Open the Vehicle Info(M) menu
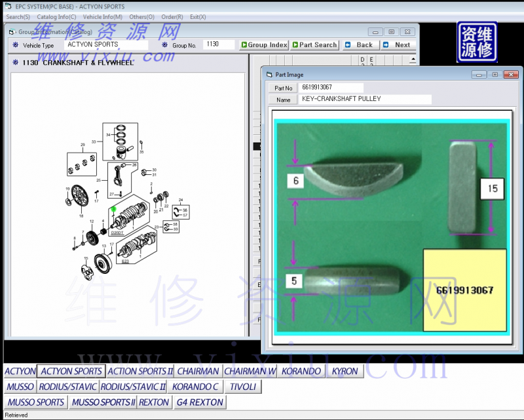Screen dimensions: 524x420 tap(103, 17)
